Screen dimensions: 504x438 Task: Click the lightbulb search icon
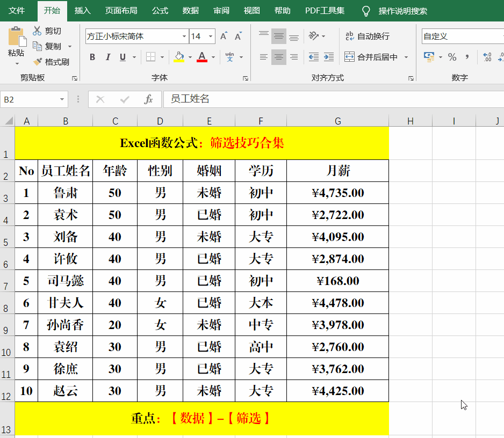(x=366, y=11)
